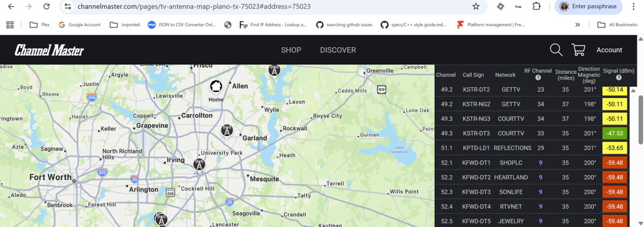
Task: Select the KSTR-NG2 call sign
Action: 477,104
